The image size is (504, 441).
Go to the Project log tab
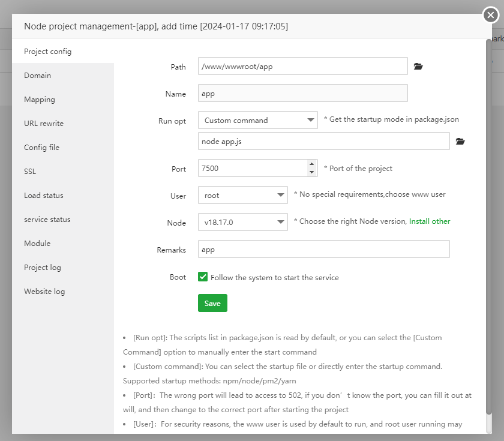(x=43, y=268)
